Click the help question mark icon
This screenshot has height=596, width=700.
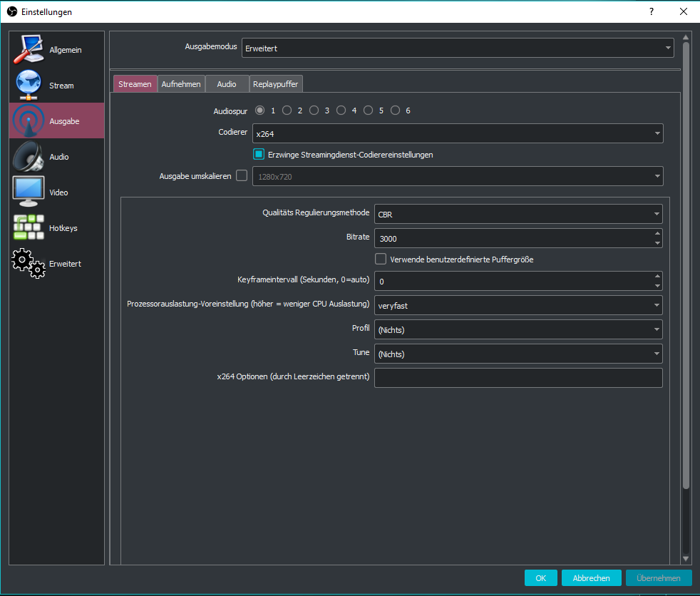tap(651, 12)
